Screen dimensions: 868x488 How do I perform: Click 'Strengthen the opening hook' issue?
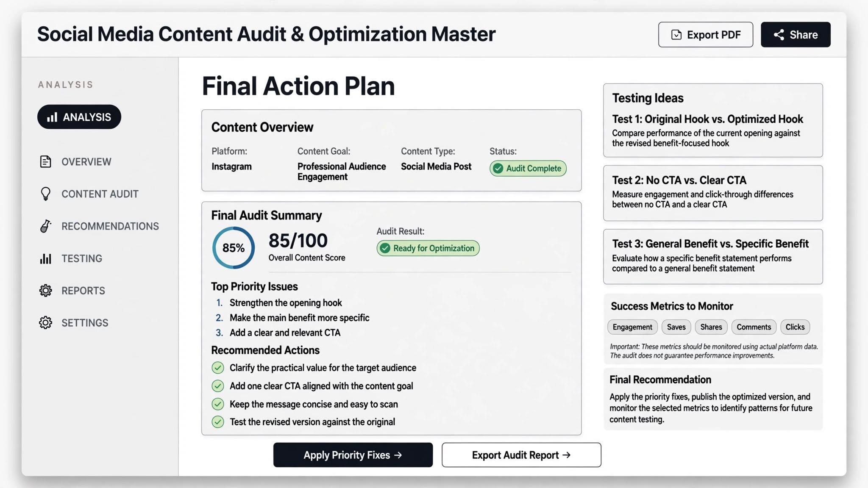pos(286,303)
